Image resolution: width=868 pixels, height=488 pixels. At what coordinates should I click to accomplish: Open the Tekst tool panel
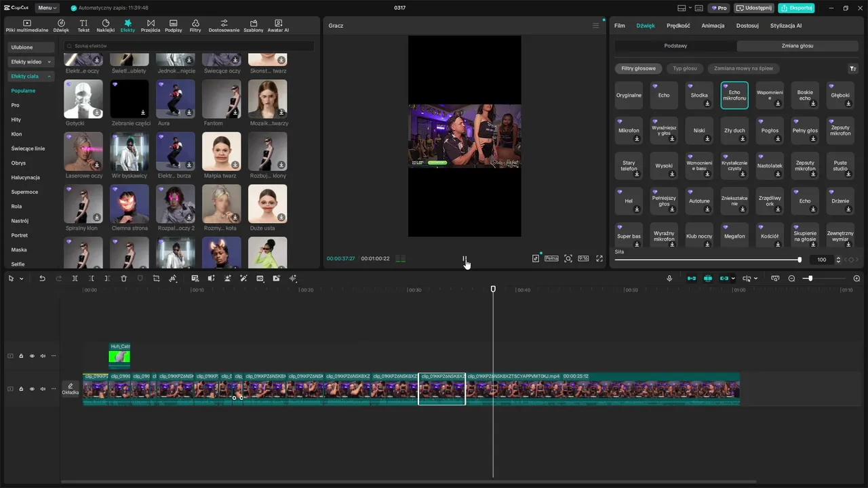click(83, 26)
